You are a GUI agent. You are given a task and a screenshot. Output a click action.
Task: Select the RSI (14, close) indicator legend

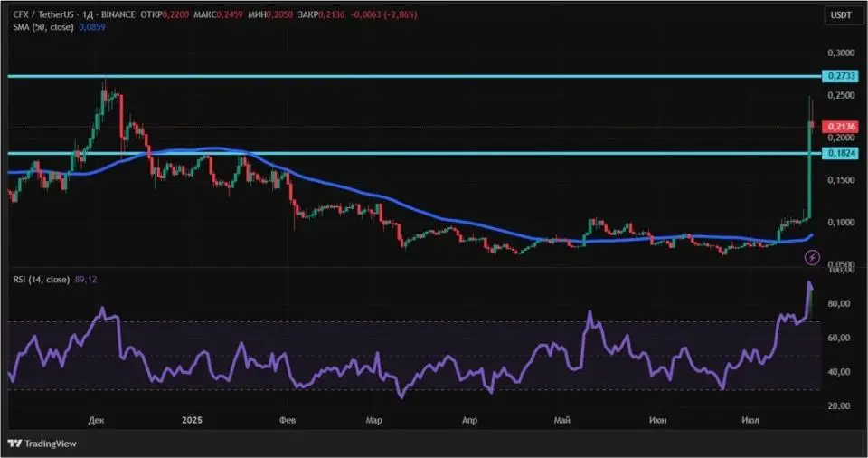click(x=42, y=280)
